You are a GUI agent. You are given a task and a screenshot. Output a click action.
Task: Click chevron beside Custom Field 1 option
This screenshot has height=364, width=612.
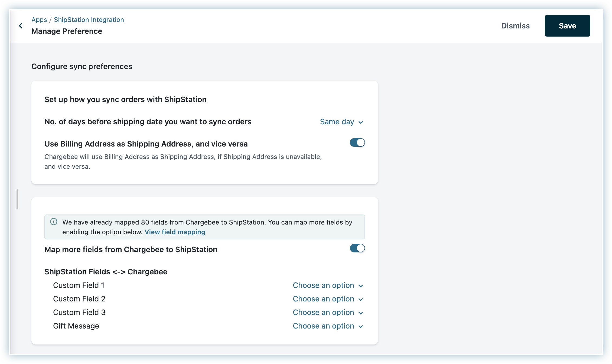click(x=361, y=286)
